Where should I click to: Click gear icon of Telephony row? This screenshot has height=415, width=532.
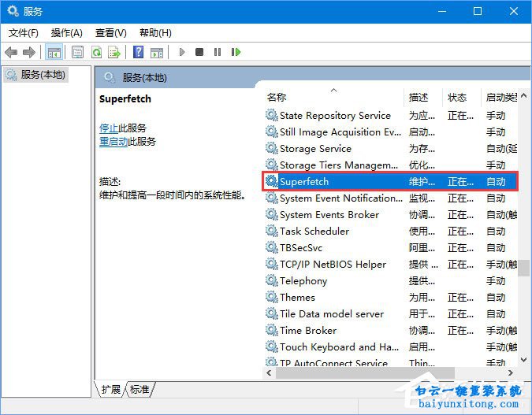271,280
